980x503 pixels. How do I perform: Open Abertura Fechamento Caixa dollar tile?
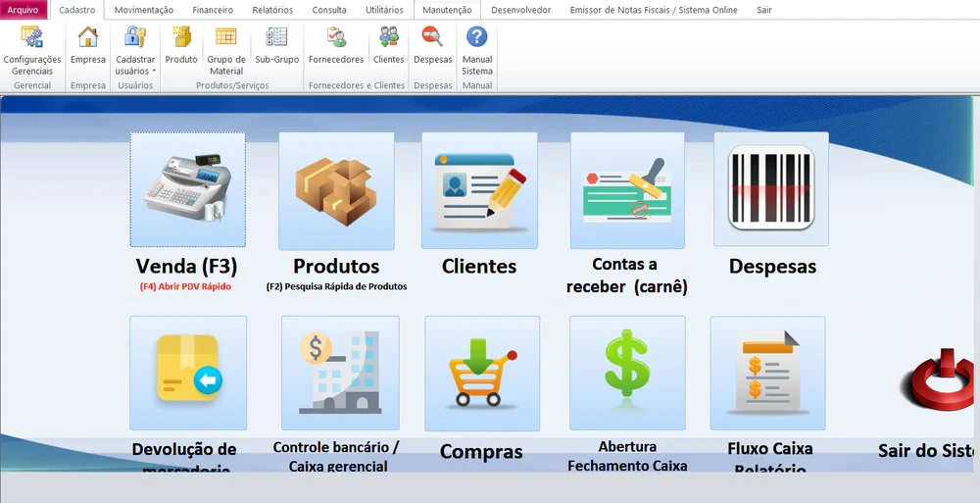tap(627, 373)
